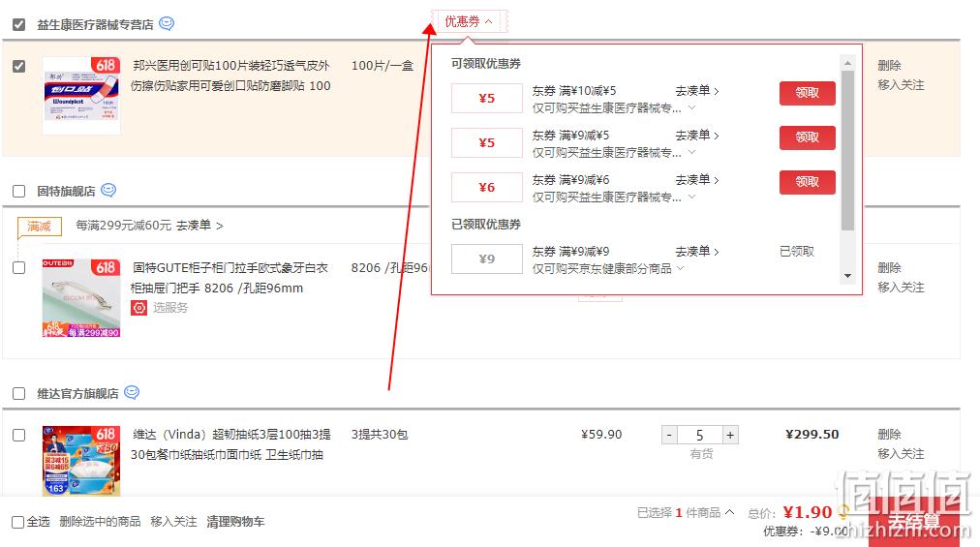Image resolution: width=980 pixels, height=547 pixels.
Task: Click the ¥6 coupon value box
Action: [487, 187]
